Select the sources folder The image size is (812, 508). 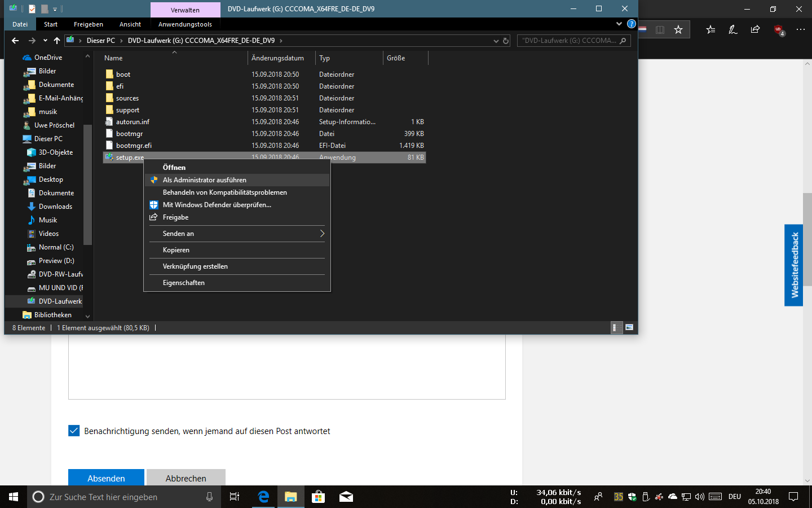pos(127,98)
